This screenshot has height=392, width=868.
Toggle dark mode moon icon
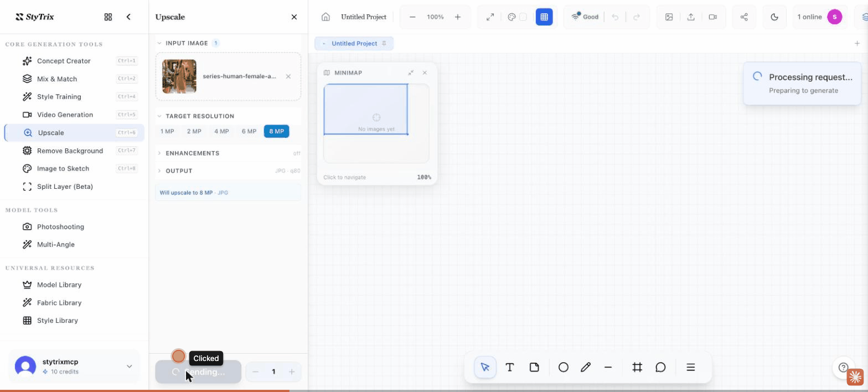pos(774,17)
